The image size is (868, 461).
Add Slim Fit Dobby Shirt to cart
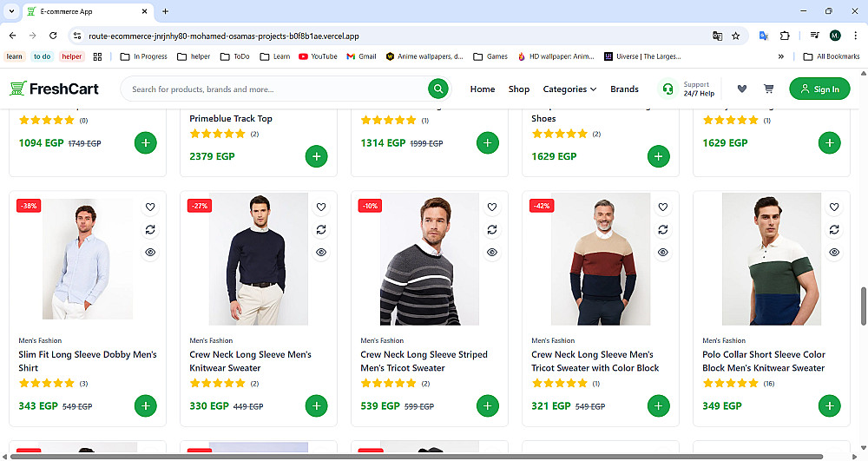coord(146,405)
